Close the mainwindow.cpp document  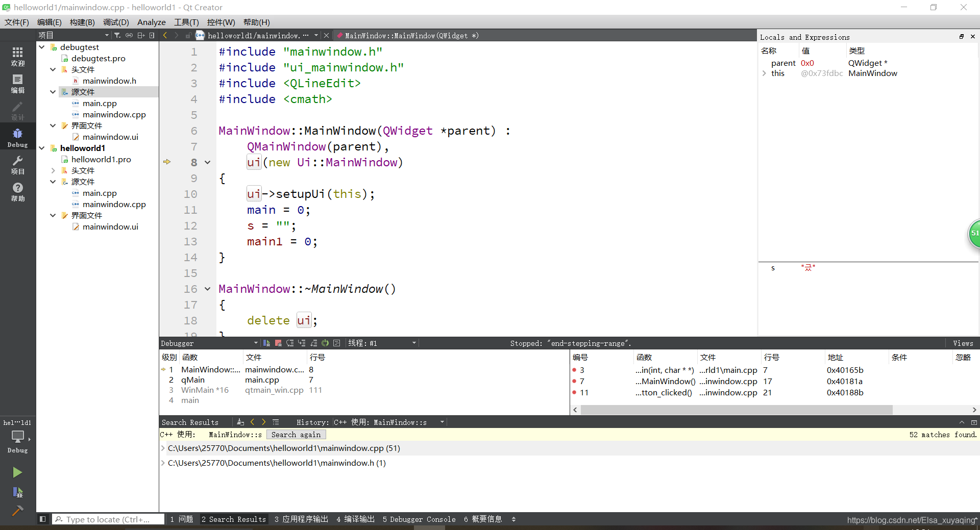pos(327,35)
